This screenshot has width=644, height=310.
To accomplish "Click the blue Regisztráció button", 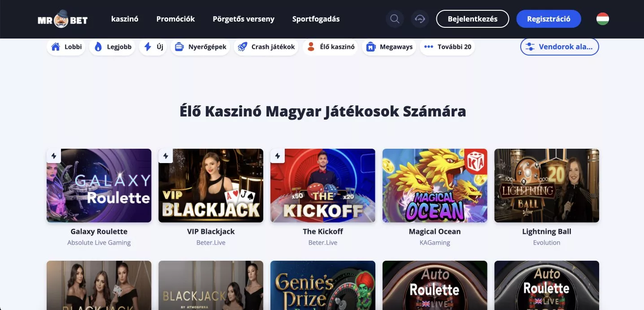I will click(x=548, y=19).
